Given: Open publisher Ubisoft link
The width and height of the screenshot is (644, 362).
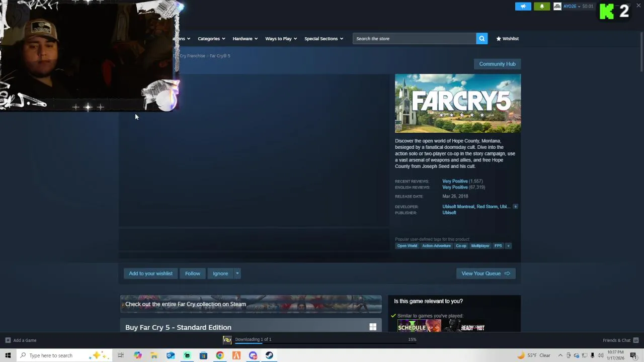Looking at the screenshot, I should [449, 213].
